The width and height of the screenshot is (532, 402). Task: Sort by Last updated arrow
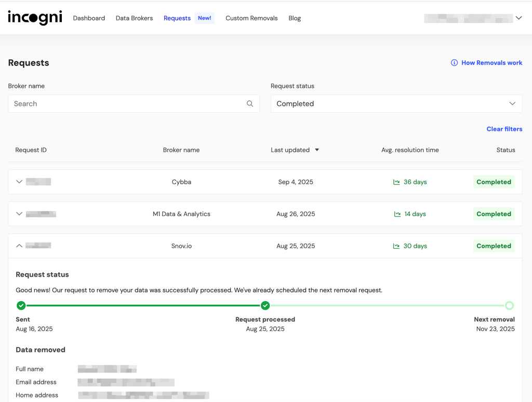click(317, 150)
